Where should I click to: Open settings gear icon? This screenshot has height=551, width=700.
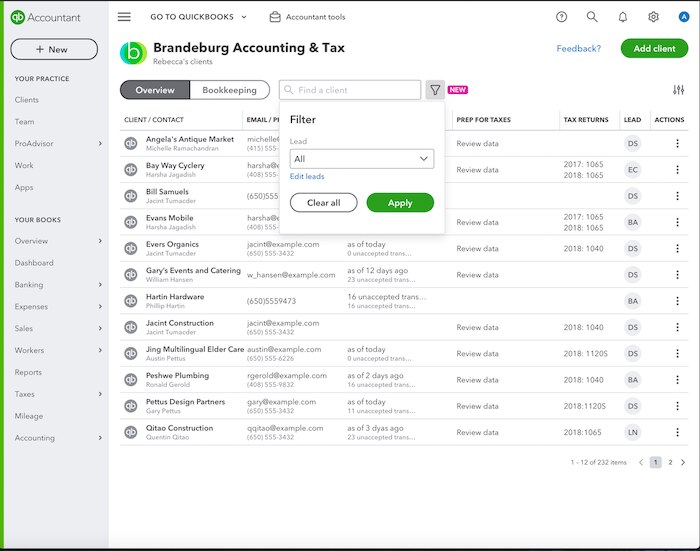coord(653,17)
